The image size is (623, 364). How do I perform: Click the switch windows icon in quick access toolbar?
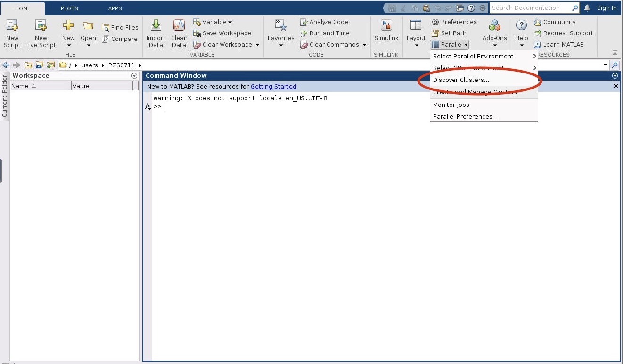(460, 8)
